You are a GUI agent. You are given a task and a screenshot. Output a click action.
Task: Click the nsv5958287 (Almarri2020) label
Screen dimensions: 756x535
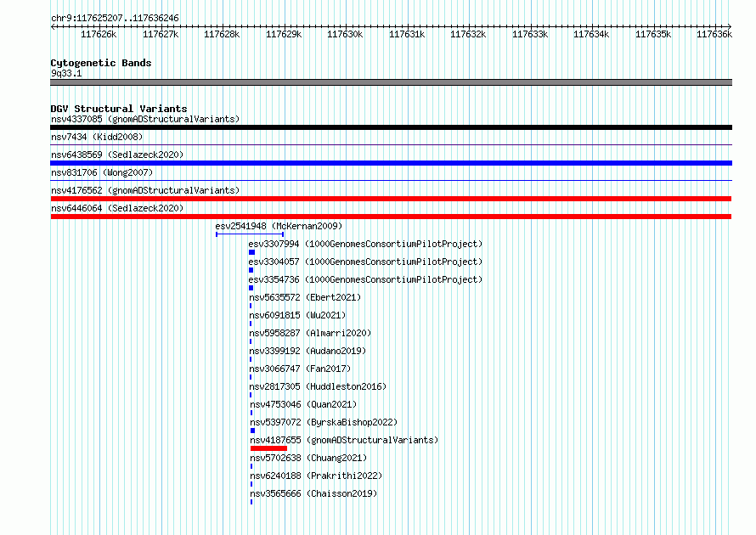tap(310, 333)
